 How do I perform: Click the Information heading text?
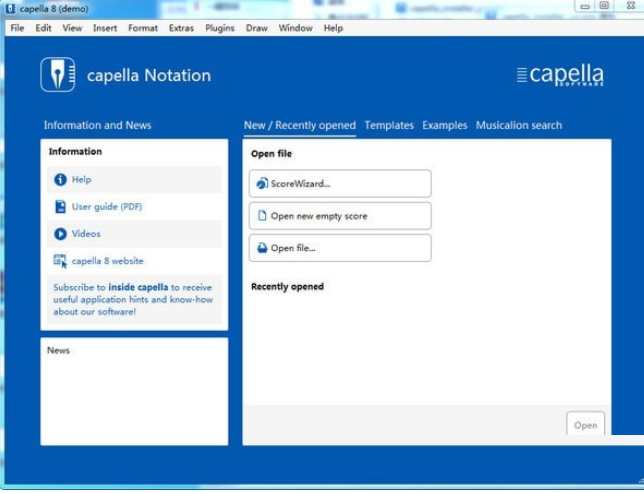click(x=75, y=151)
